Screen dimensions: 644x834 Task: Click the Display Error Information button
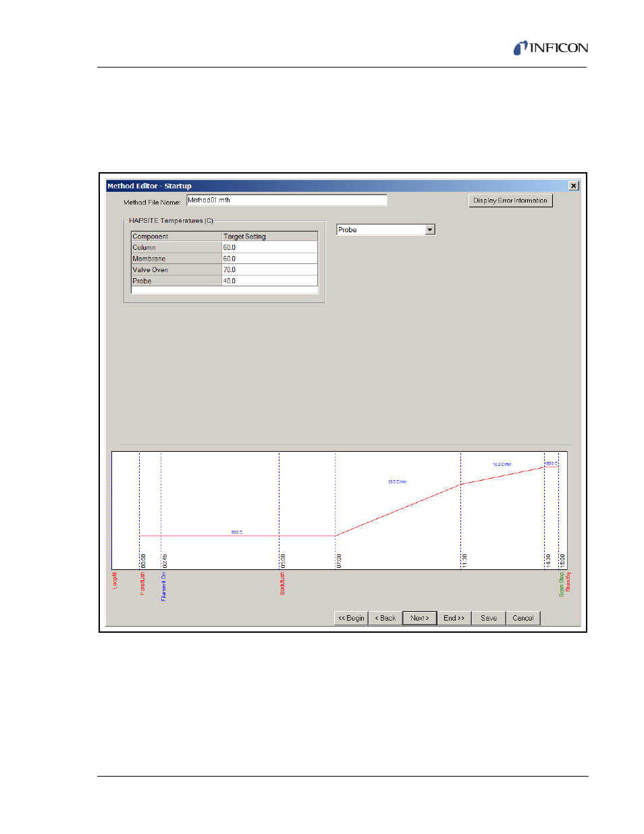pyautogui.click(x=510, y=201)
